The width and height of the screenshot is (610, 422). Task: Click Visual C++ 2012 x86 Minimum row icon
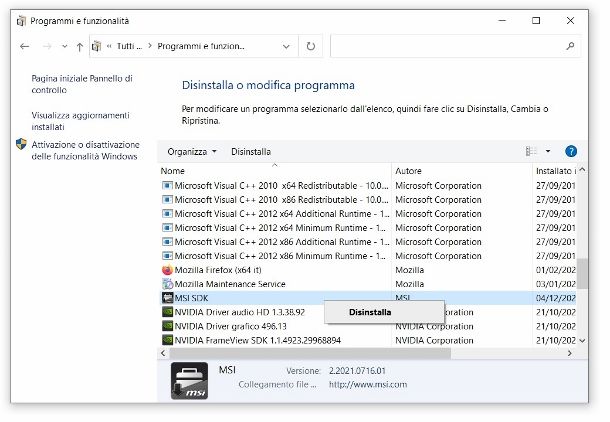point(167,256)
